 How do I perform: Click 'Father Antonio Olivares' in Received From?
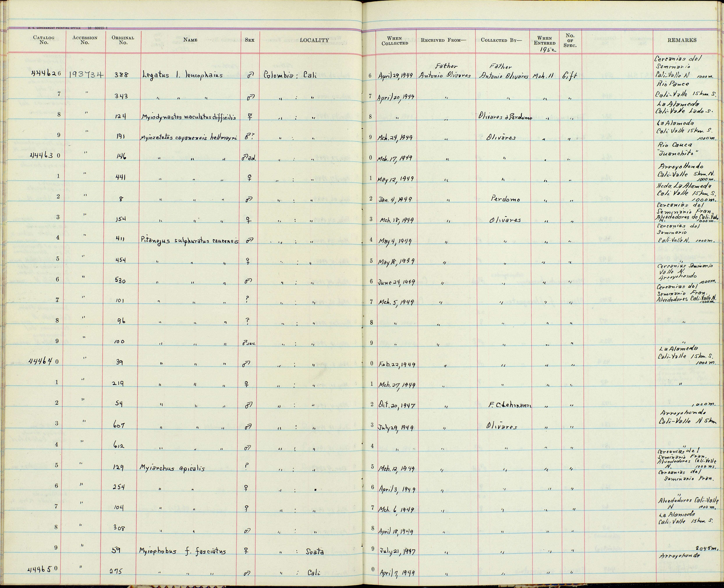click(445, 71)
